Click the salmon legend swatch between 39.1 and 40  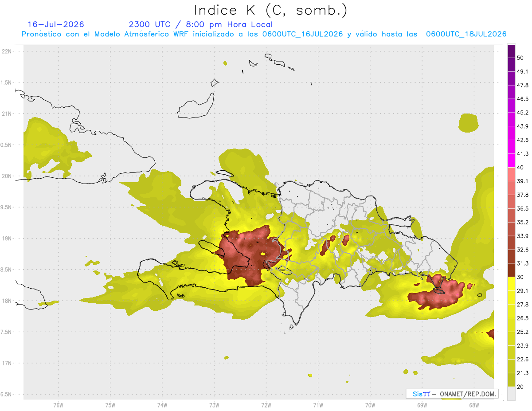click(x=511, y=175)
